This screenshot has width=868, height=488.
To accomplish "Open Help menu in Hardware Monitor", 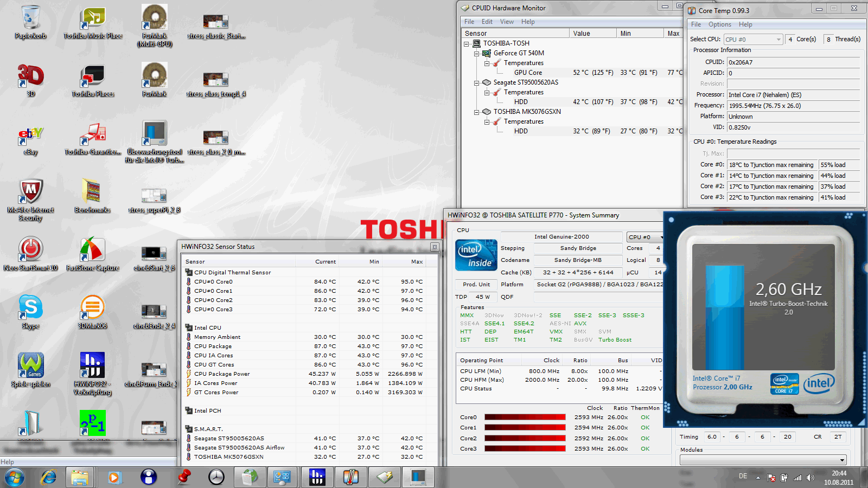I will 528,22.
